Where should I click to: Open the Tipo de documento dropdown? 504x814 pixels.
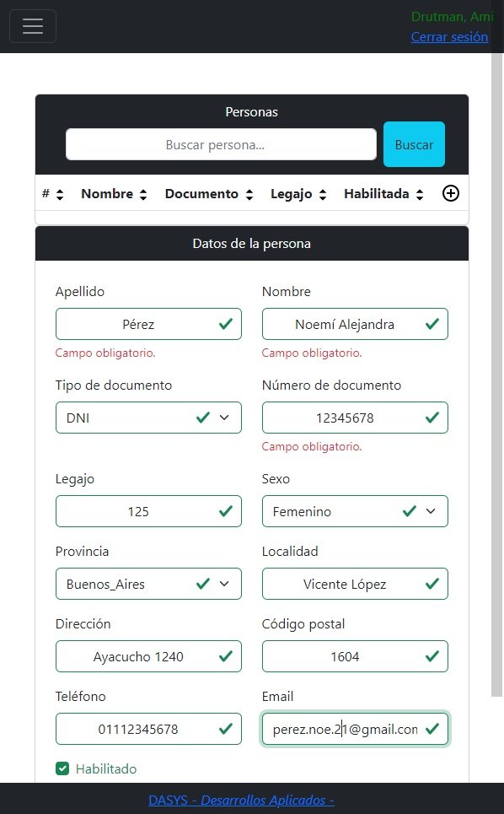coord(148,418)
